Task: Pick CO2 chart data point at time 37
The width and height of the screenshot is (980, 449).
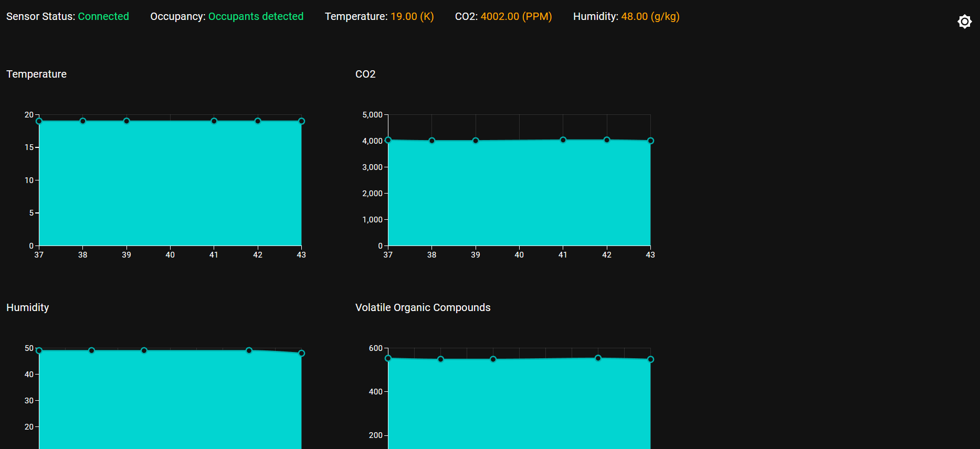Action: [388, 140]
